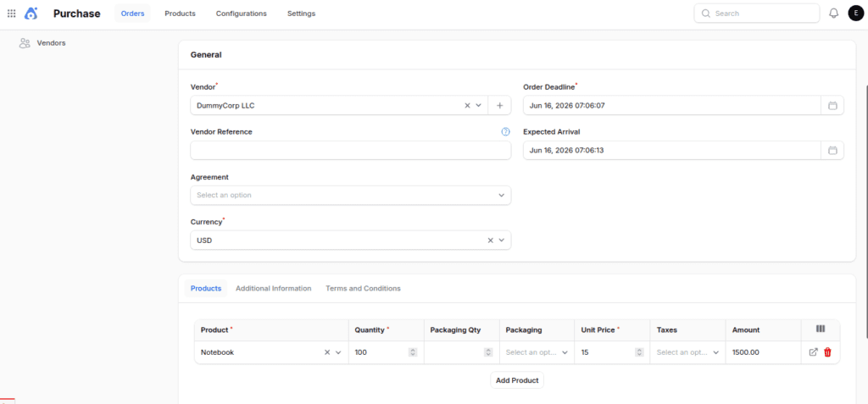The height and width of the screenshot is (404, 868).
Task: Click the page vertical scrollbar
Action: pyautogui.click(x=865, y=210)
